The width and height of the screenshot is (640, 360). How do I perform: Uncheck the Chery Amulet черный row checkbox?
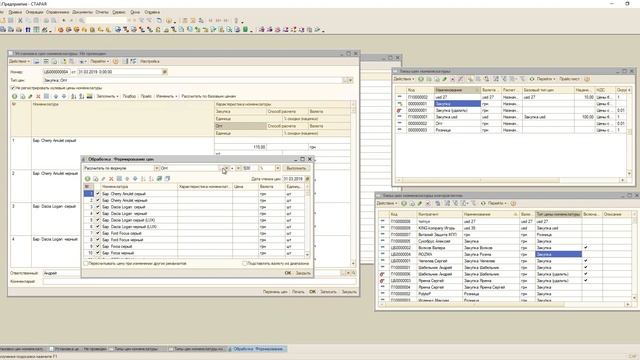[x=98, y=200]
